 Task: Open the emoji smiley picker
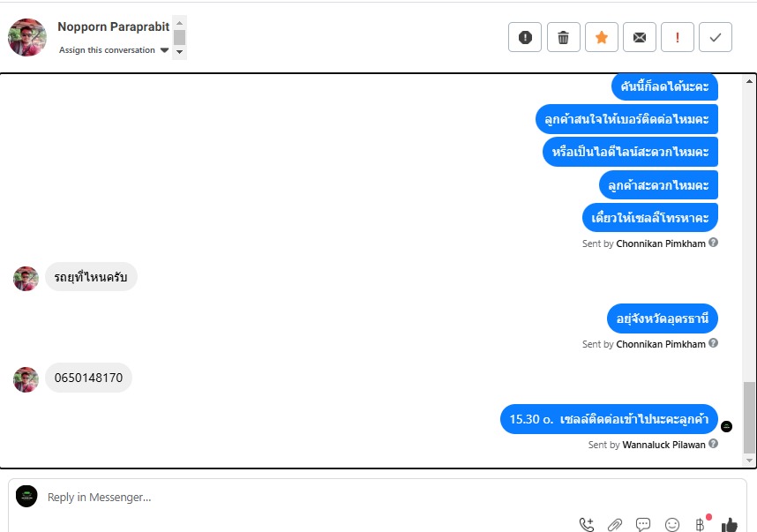(x=672, y=524)
